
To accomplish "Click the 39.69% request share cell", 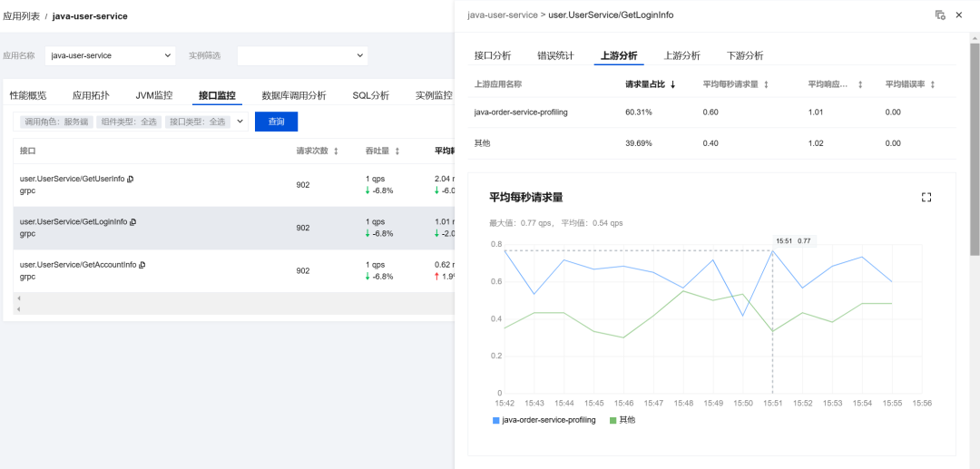I will point(639,143).
